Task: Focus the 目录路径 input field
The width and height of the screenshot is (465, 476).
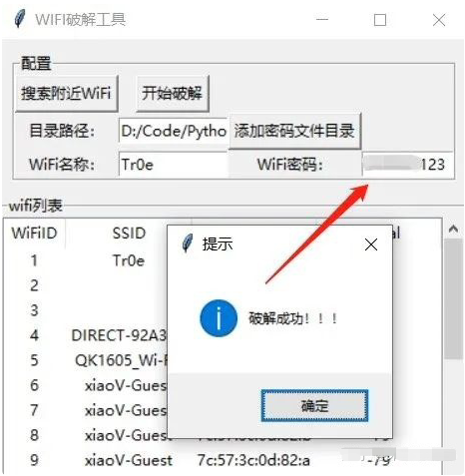Action: point(174,131)
